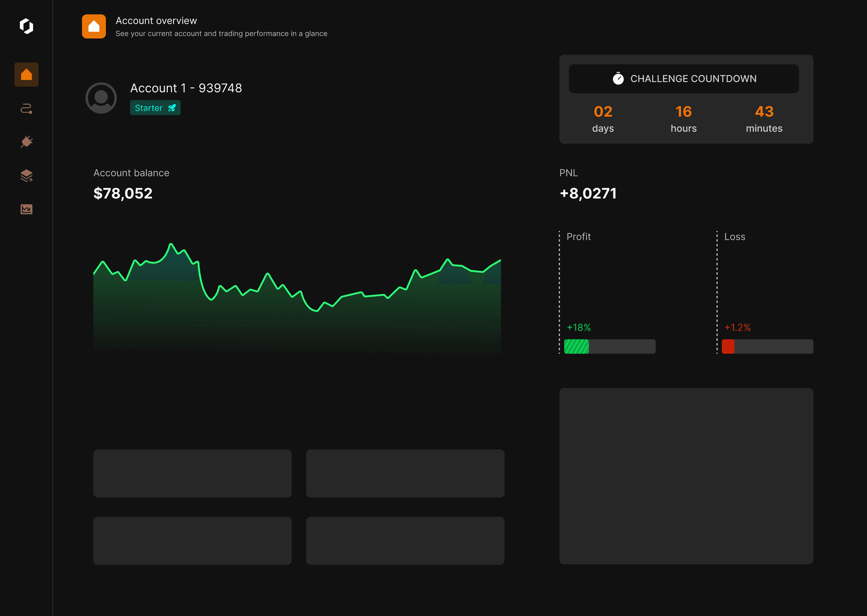Screen dimensions: 867x616
Task: Click the large right-side placeholder panel
Action: tap(686, 476)
